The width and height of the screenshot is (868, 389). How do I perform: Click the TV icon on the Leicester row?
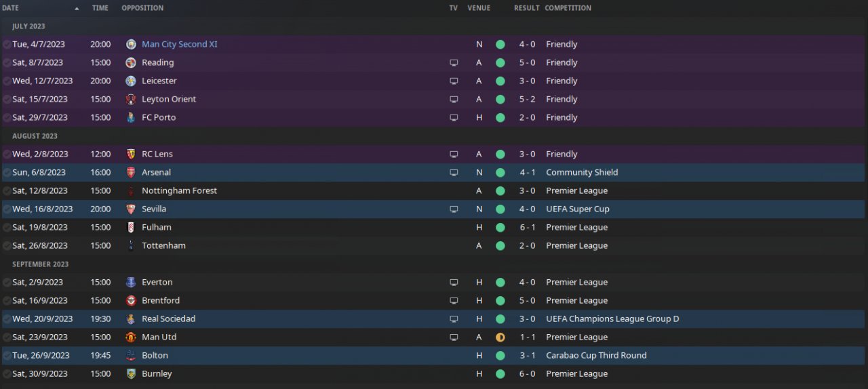(x=454, y=81)
